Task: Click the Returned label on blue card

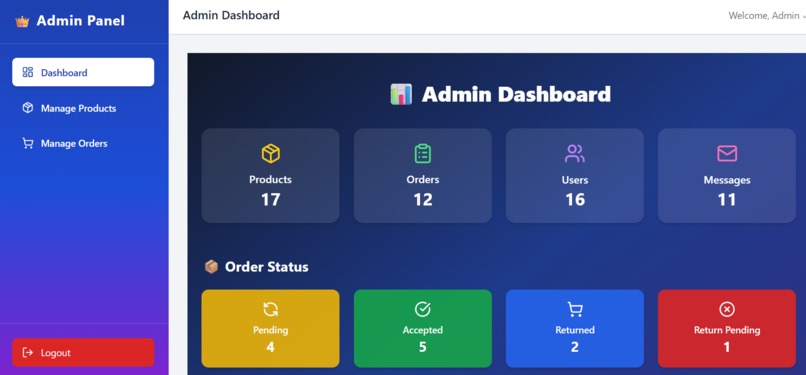Action: (x=575, y=330)
